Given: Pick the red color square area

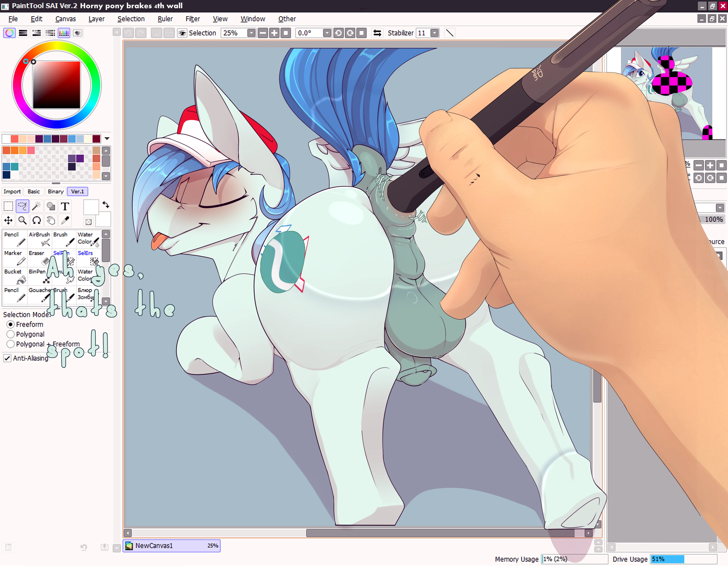Looking at the screenshot, I should coord(57,85).
